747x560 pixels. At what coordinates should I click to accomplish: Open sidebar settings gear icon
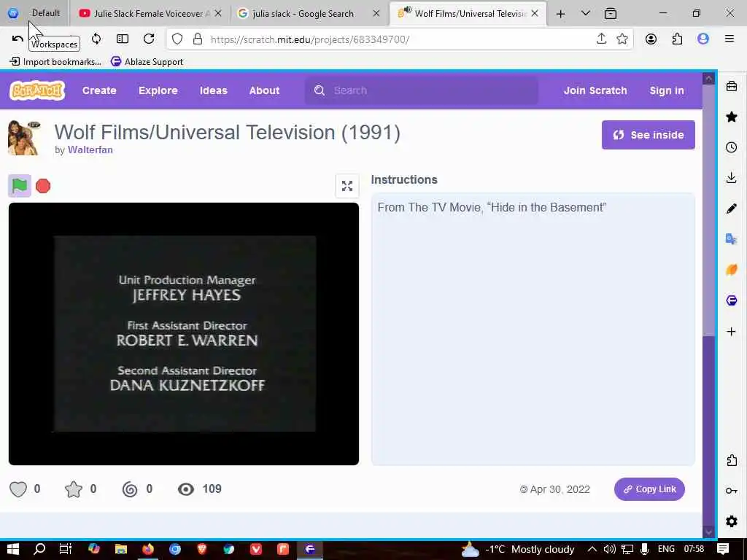[x=732, y=521]
